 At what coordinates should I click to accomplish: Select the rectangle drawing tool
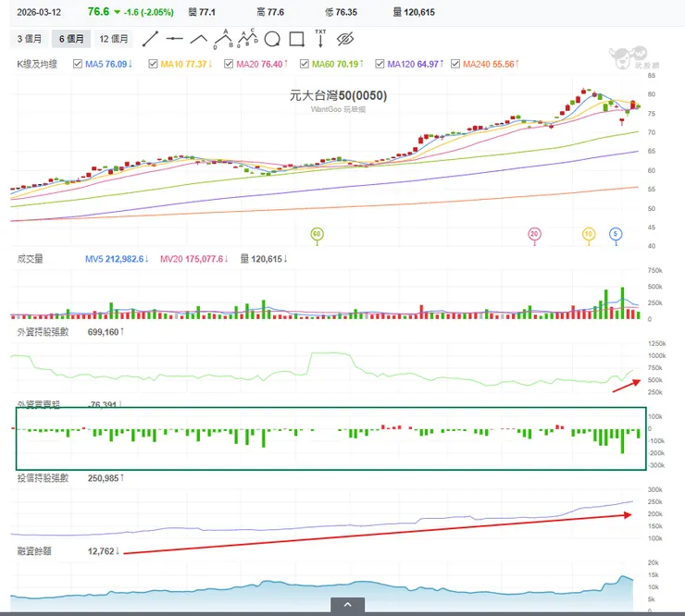296,39
